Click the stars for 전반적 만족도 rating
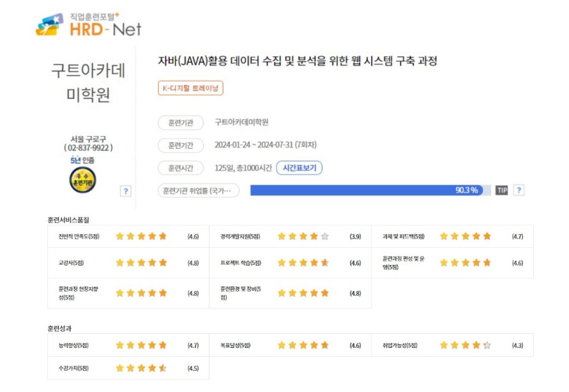The image size is (569, 392). (x=141, y=236)
